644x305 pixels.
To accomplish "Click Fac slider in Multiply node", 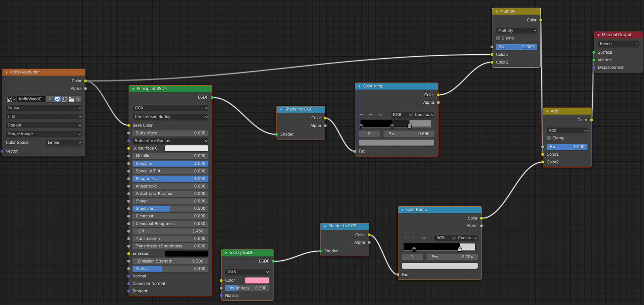I will pos(516,47).
